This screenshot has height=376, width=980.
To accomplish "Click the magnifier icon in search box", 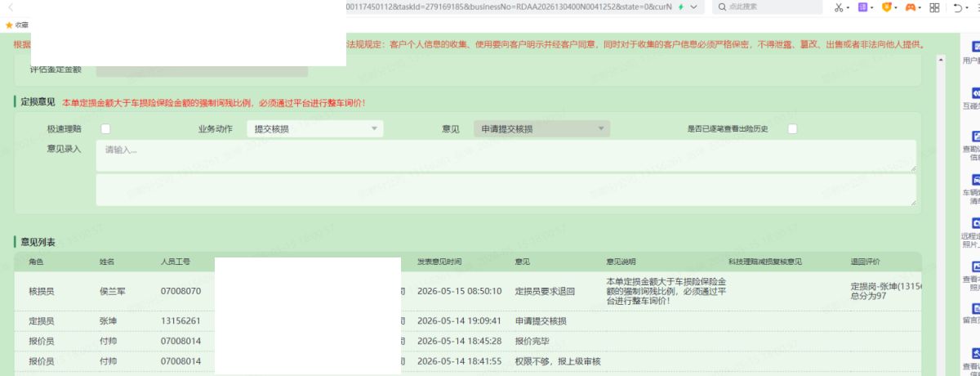I will [x=723, y=7].
